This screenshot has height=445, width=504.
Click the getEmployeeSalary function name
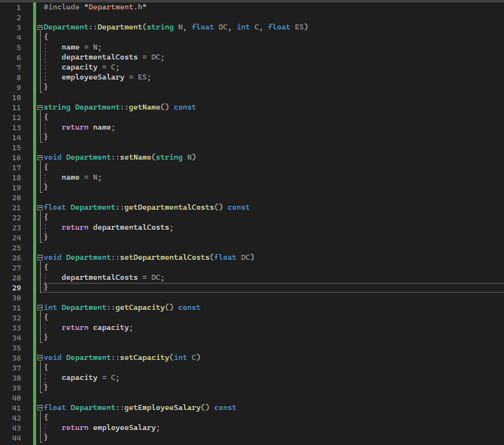(162, 407)
